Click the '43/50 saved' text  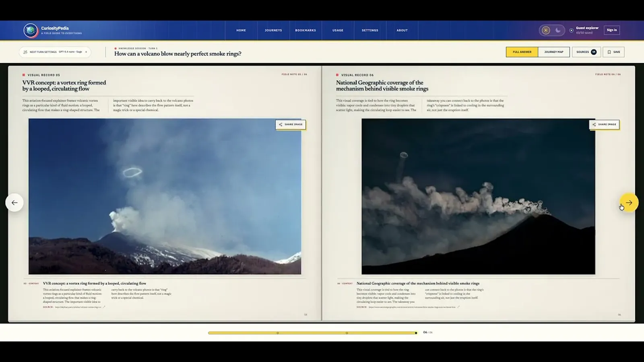point(584,33)
